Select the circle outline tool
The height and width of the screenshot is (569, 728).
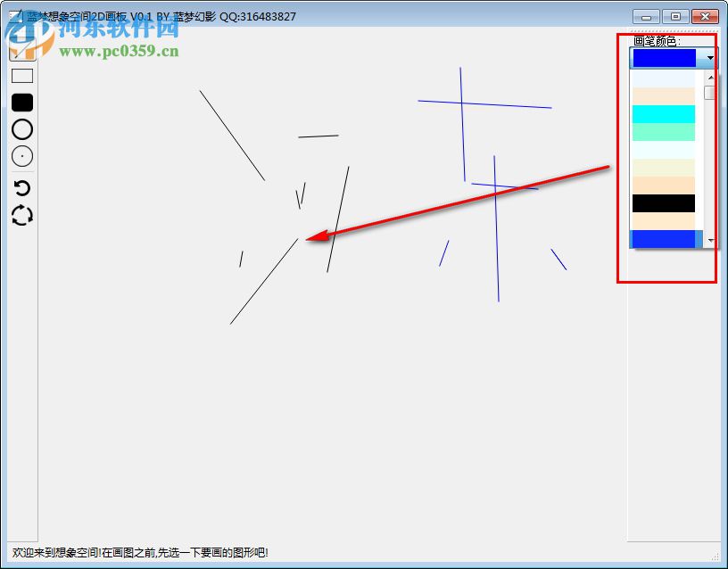tap(21, 129)
